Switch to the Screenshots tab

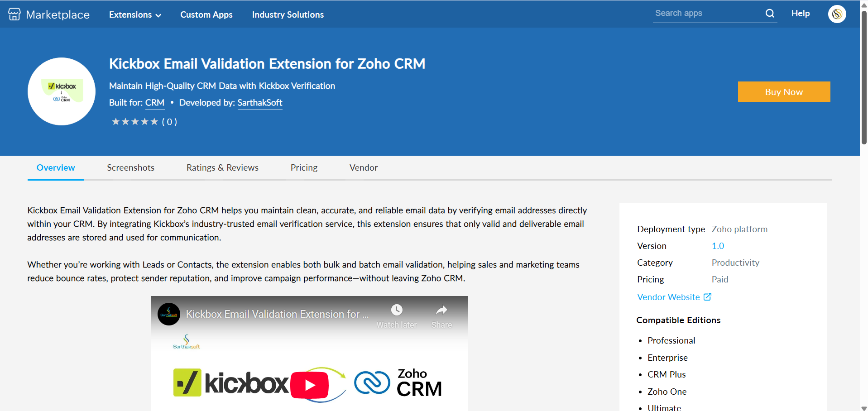coord(130,167)
